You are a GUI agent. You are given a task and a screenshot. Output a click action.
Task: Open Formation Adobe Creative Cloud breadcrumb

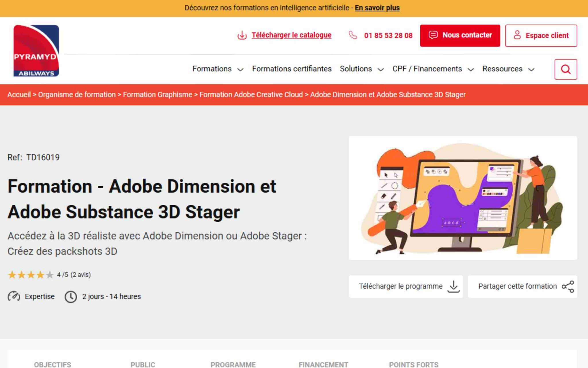pos(251,95)
